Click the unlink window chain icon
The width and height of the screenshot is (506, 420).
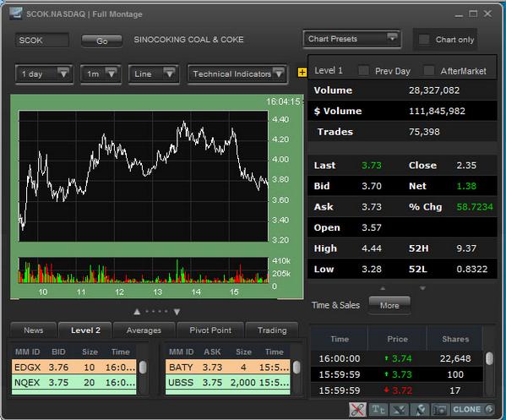pyautogui.click(x=357, y=409)
